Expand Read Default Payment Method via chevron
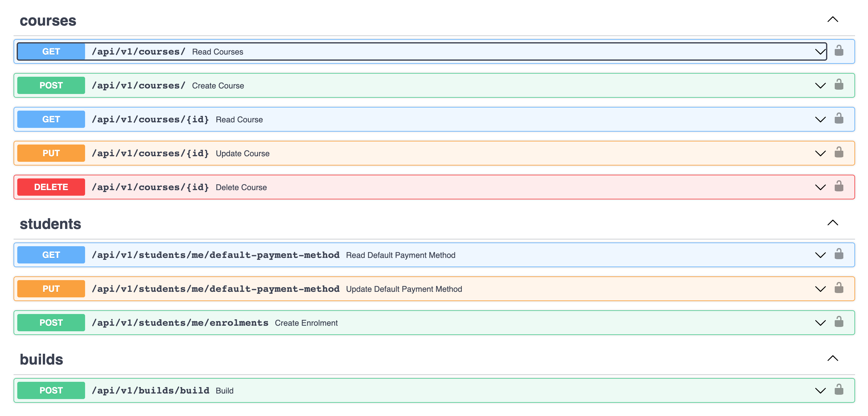Image resolution: width=868 pixels, height=416 pixels. (820, 255)
